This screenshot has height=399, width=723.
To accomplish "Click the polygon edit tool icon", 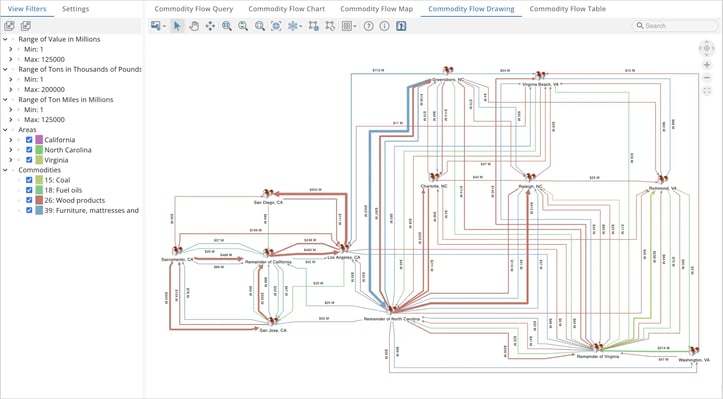I will pos(330,26).
